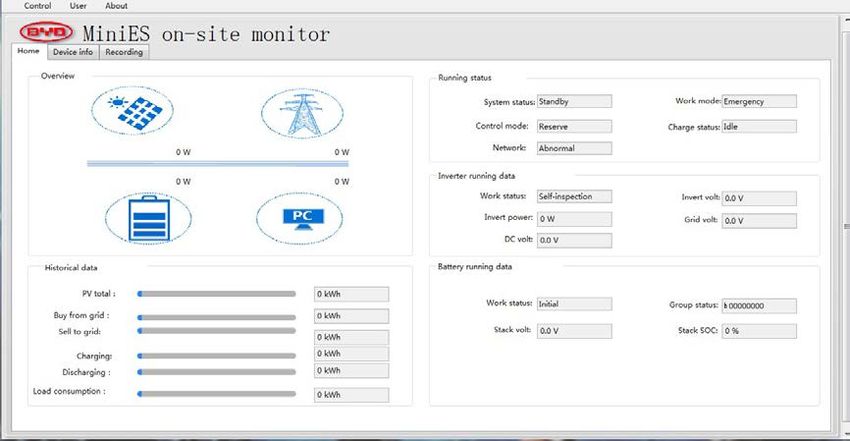The height and width of the screenshot is (441, 850).
Task: Open the About menu
Action: (116, 5)
